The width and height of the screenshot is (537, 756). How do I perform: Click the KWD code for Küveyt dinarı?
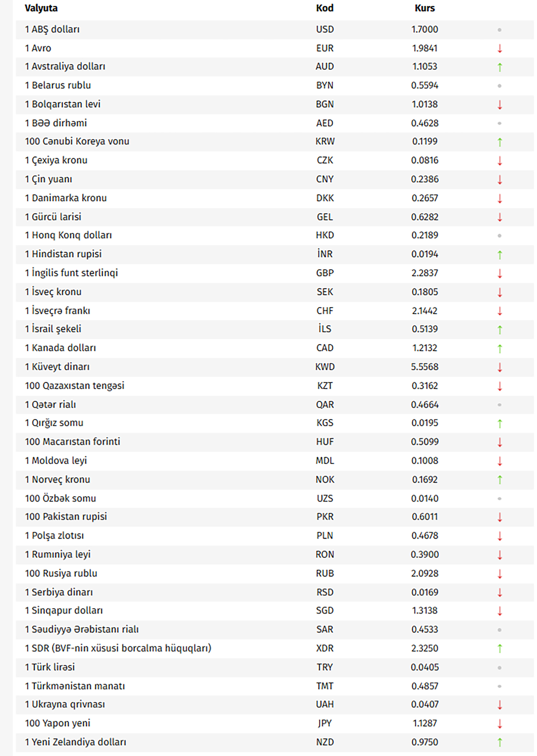pyautogui.click(x=325, y=366)
